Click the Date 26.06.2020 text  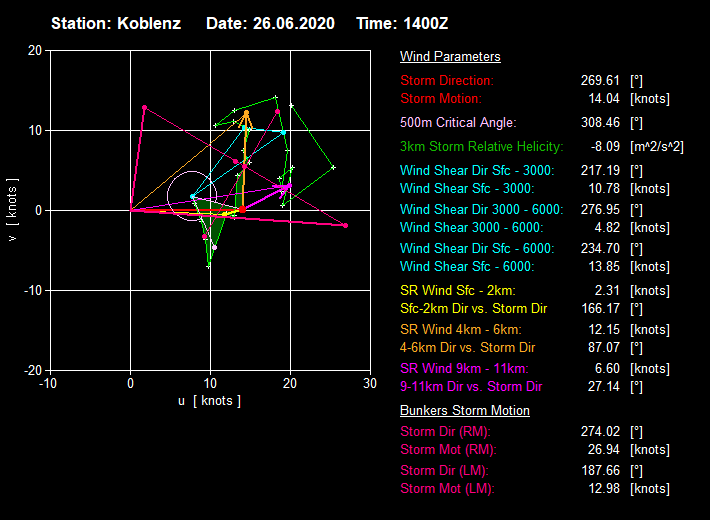coord(270,22)
